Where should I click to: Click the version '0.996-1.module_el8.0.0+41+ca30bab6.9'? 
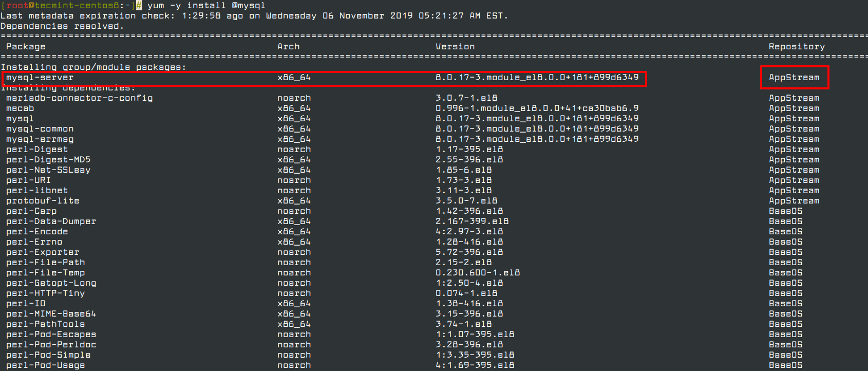537,108
